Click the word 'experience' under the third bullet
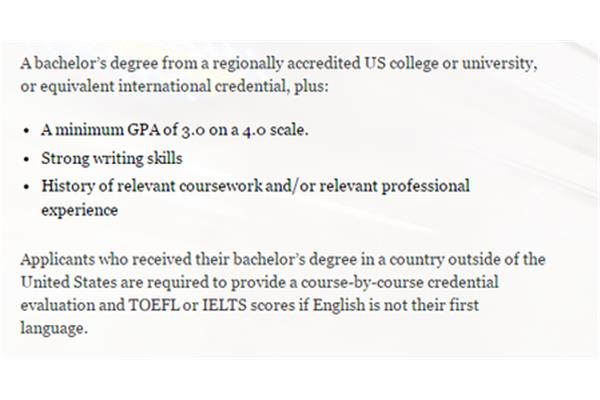 coord(80,211)
